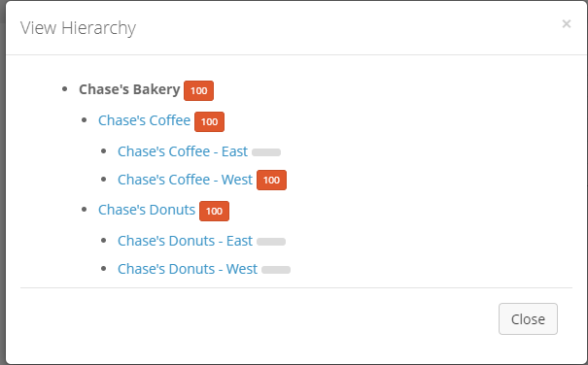The width and height of the screenshot is (588, 365).
Task: Open the Chase's Donuts - East link
Action: [185, 241]
